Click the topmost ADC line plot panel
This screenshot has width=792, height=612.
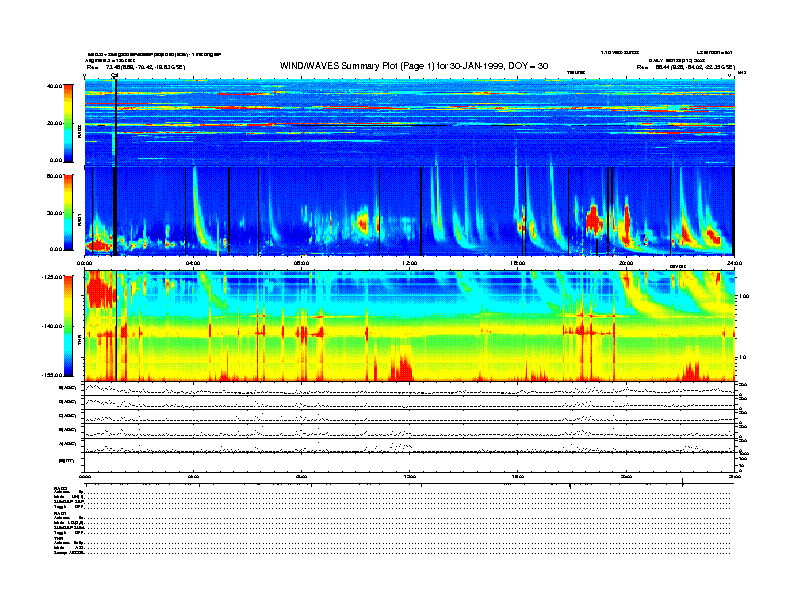click(x=410, y=389)
